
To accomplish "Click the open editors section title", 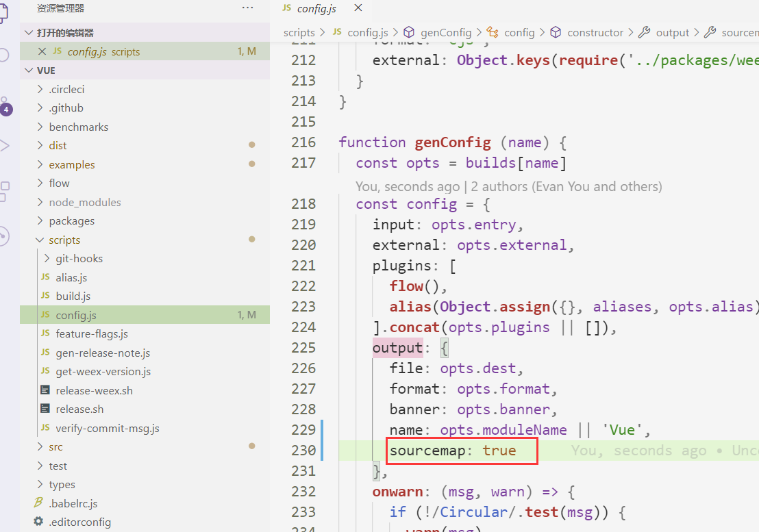I will pyautogui.click(x=65, y=33).
